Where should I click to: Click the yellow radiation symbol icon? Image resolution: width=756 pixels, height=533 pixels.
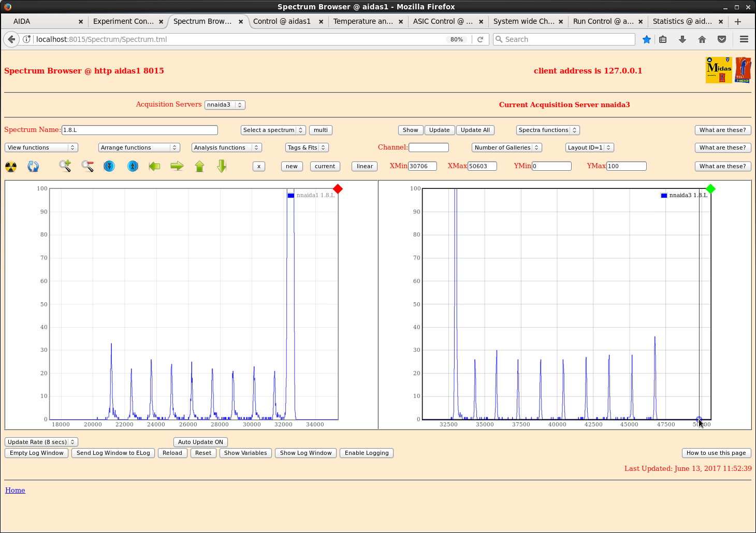[x=11, y=167]
